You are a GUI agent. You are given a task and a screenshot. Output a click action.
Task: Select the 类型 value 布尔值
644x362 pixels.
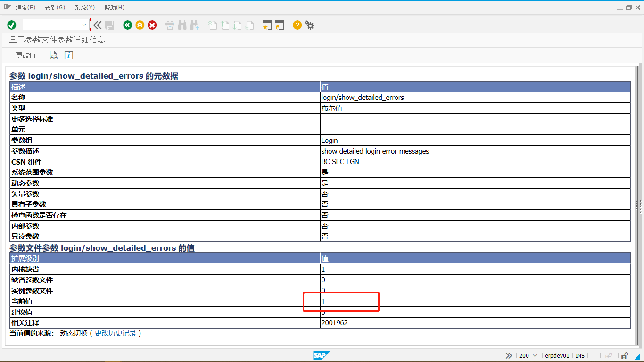(x=331, y=108)
